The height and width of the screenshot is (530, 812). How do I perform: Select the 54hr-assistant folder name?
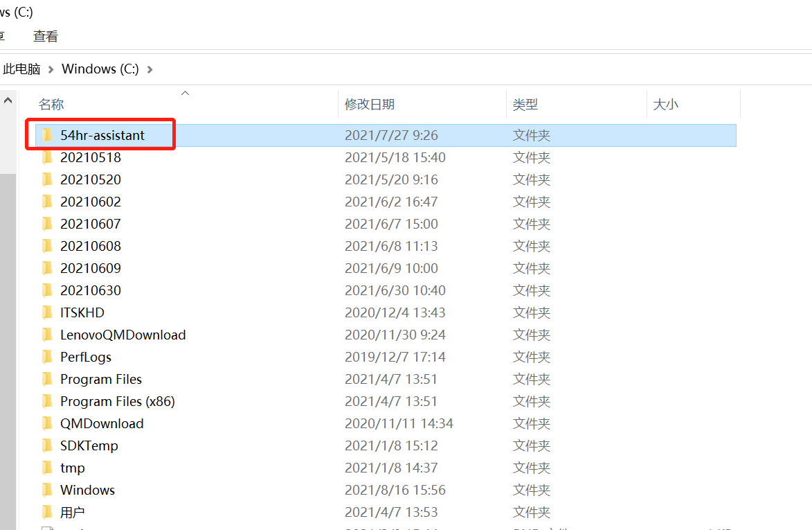[x=102, y=135]
